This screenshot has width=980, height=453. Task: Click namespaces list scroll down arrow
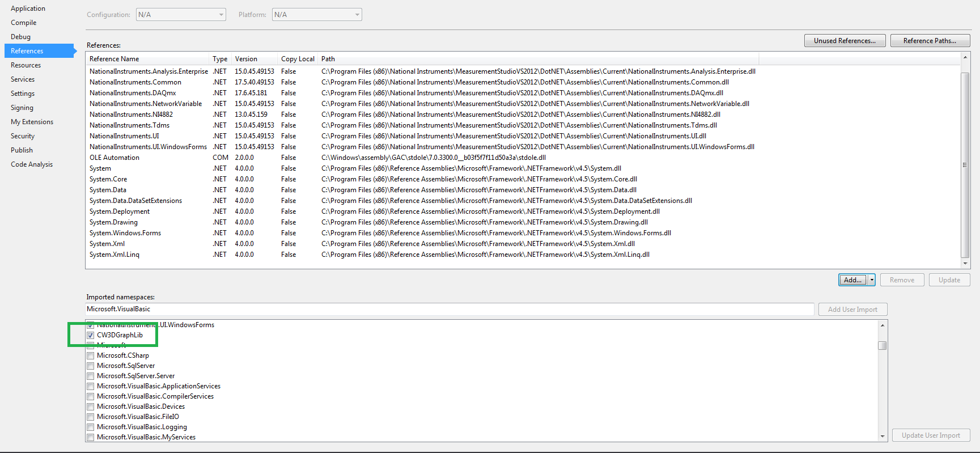point(882,437)
